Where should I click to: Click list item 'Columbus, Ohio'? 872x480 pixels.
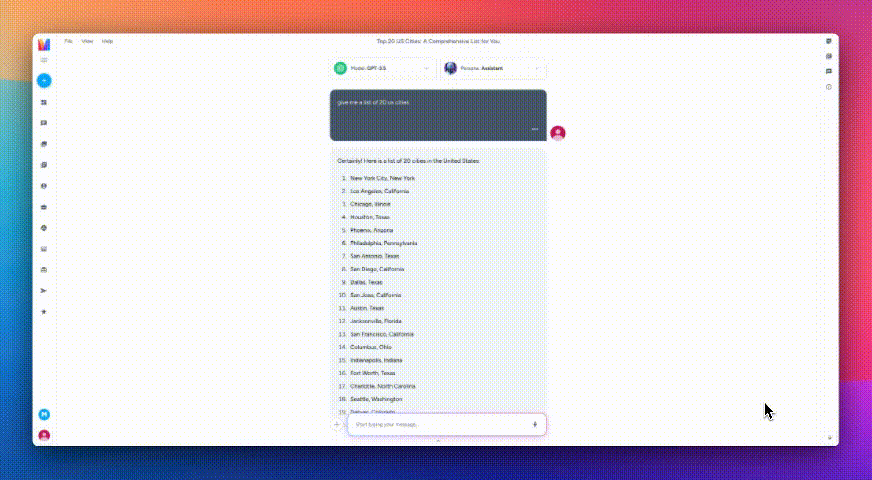click(371, 347)
